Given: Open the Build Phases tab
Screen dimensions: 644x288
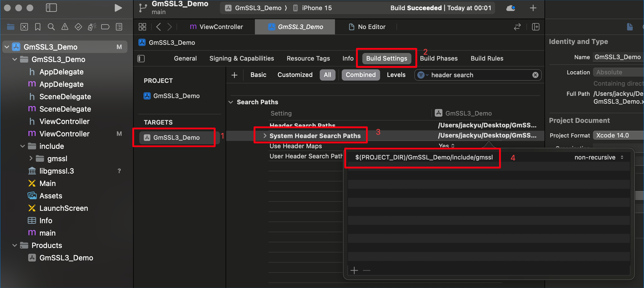Looking at the screenshot, I should point(439,59).
